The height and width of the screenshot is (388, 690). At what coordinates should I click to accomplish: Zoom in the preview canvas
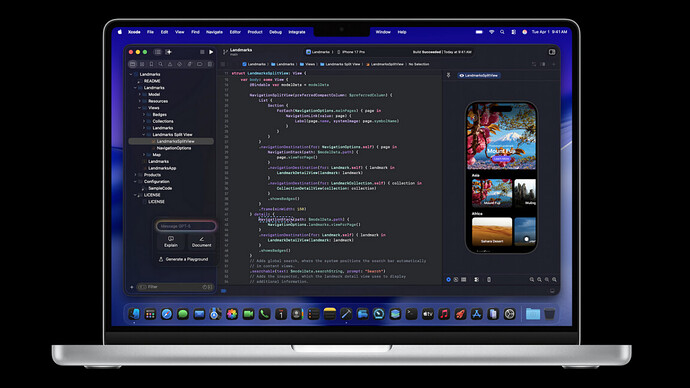[x=554, y=279]
